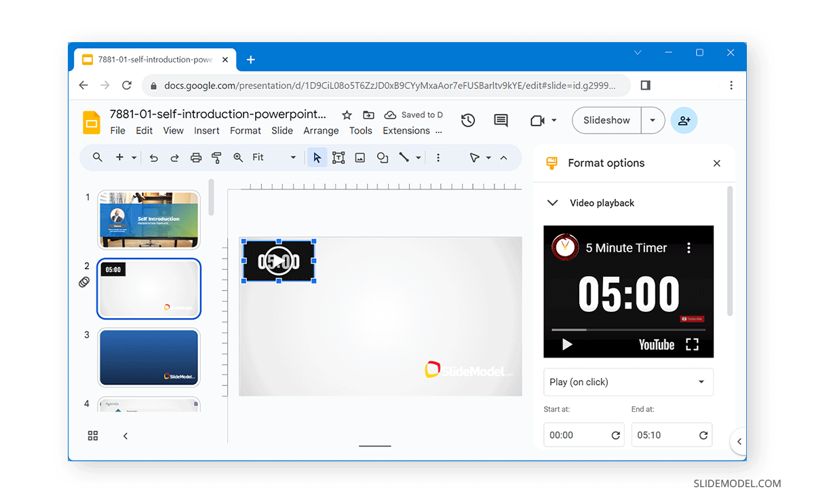Click fullscreen icon on video preview
This screenshot has width=814, height=504.
pos(692,345)
